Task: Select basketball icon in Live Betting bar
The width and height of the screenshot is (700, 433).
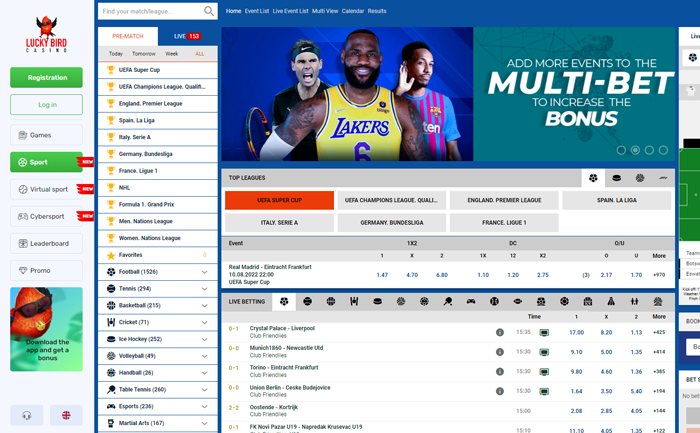Action: [x=331, y=302]
